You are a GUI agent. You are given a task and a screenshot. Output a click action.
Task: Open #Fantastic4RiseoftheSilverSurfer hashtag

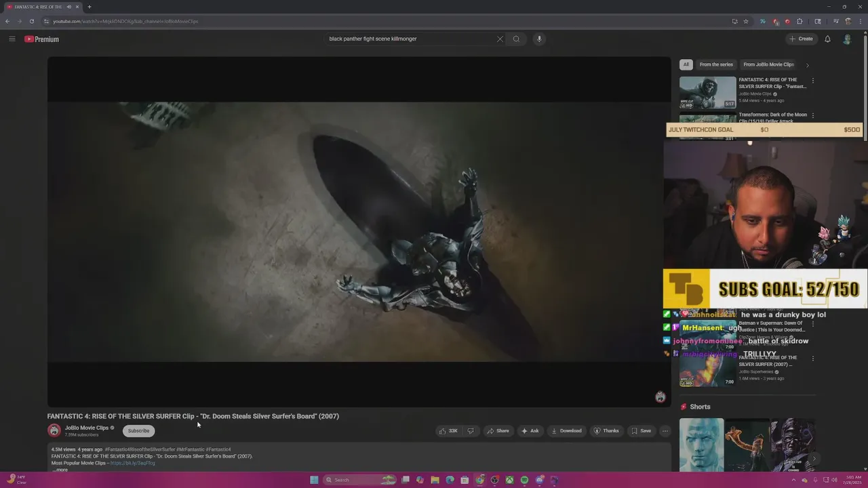pyautogui.click(x=140, y=449)
